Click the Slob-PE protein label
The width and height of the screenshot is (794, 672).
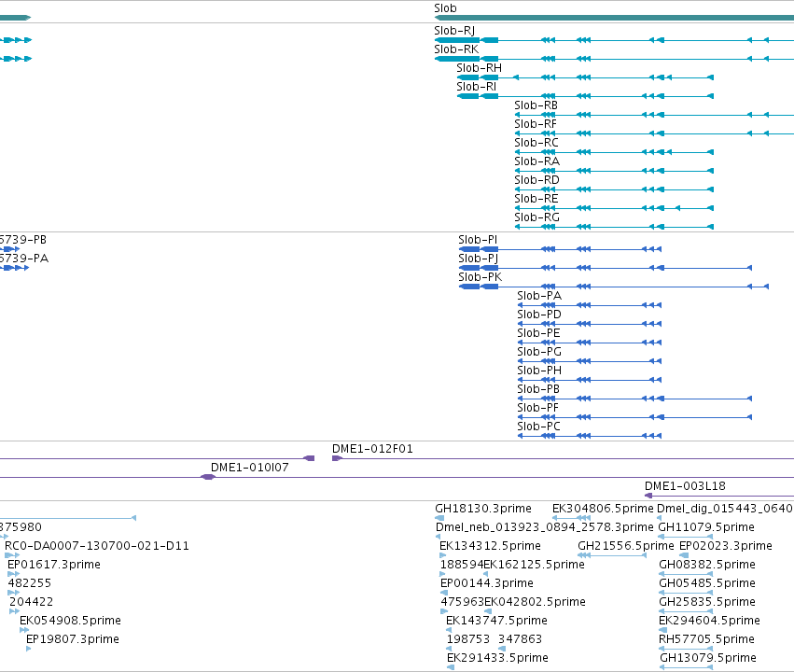click(x=538, y=333)
